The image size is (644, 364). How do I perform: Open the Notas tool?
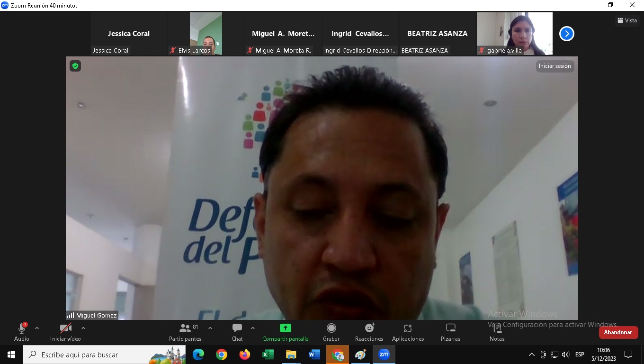[x=497, y=332]
